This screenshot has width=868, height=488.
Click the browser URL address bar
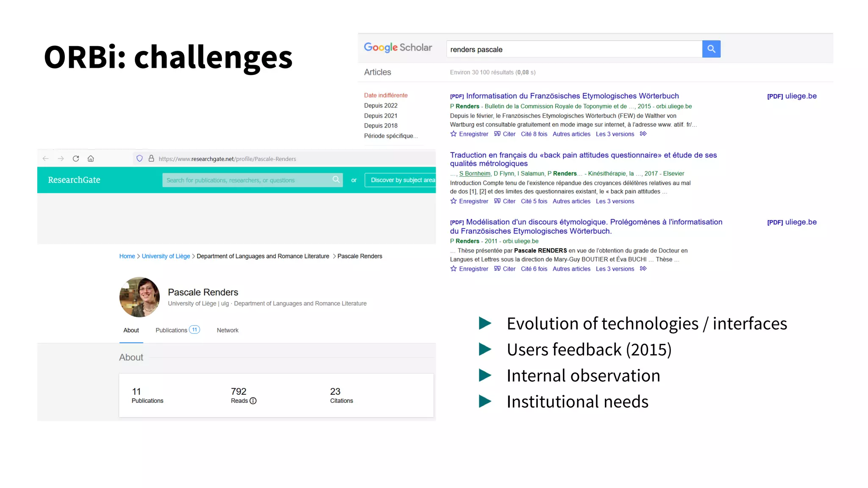click(284, 159)
